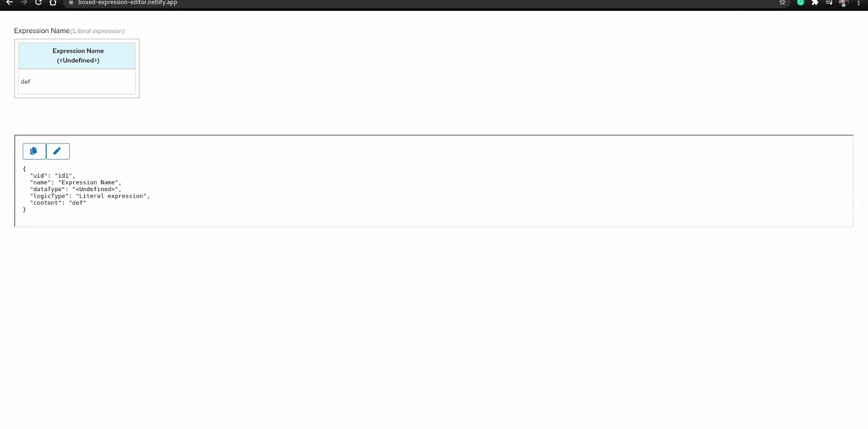Reload the page with the refresh icon

(x=39, y=3)
